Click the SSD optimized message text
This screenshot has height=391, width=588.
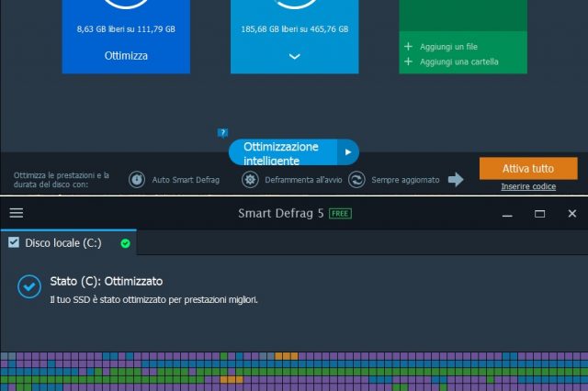(x=153, y=299)
